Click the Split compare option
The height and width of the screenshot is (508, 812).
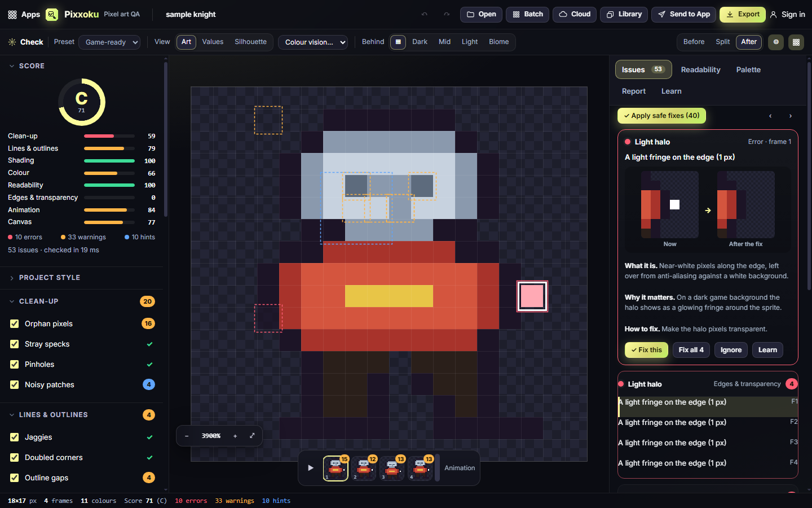point(723,42)
